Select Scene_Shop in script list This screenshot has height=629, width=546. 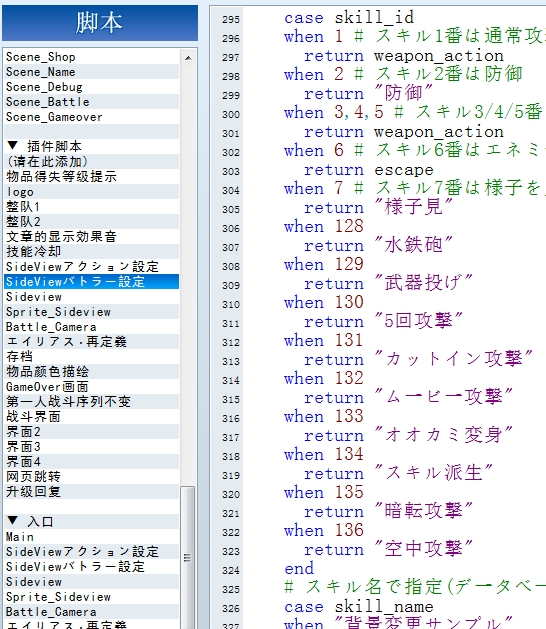[91, 57]
